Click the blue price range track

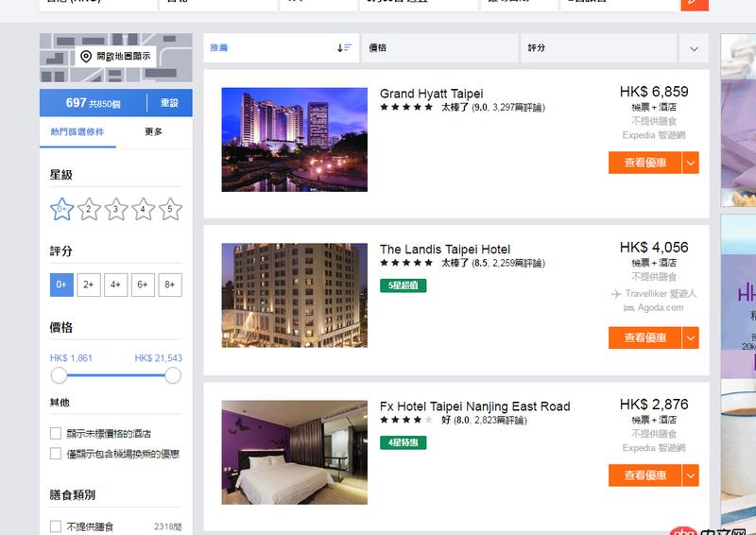pos(115,375)
